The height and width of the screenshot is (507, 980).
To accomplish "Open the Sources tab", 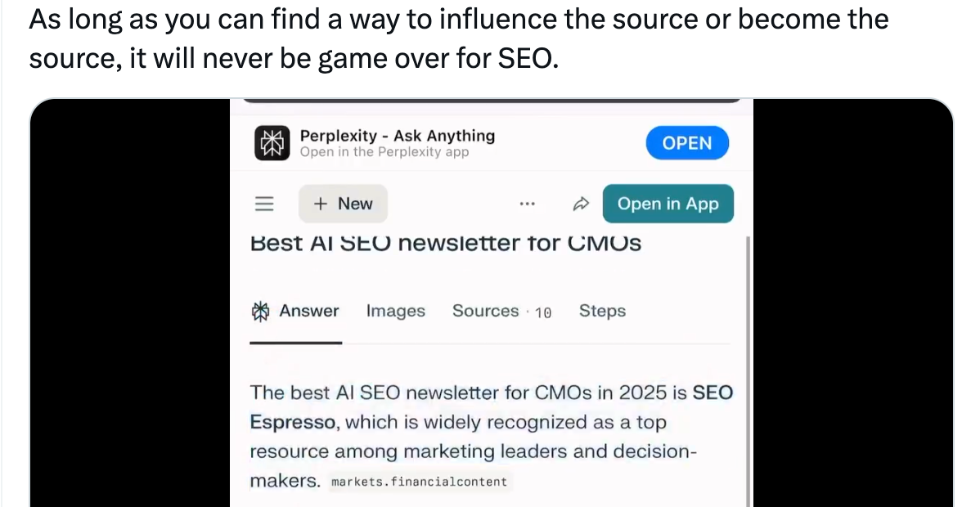I will tap(486, 312).
